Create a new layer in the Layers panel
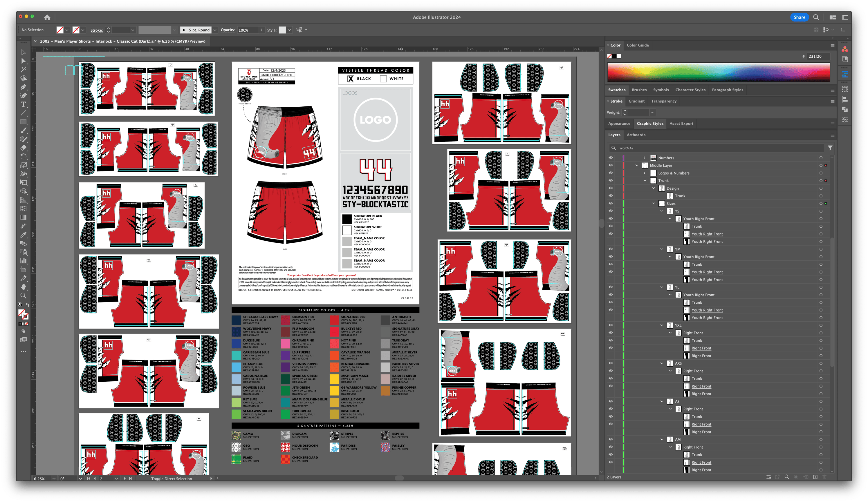The width and height of the screenshot is (868, 502). (815, 477)
